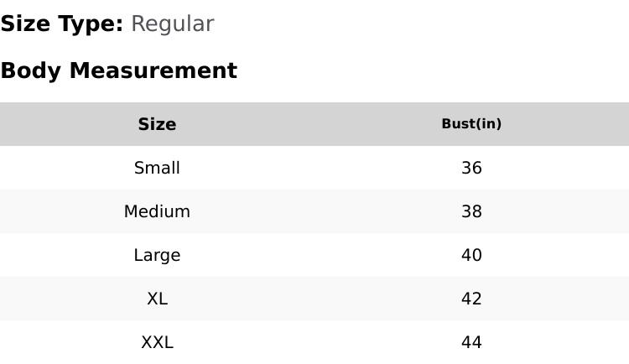Screen dimensions: 629x364
Task: Select the "Regular" size type value
Action: [172, 23]
